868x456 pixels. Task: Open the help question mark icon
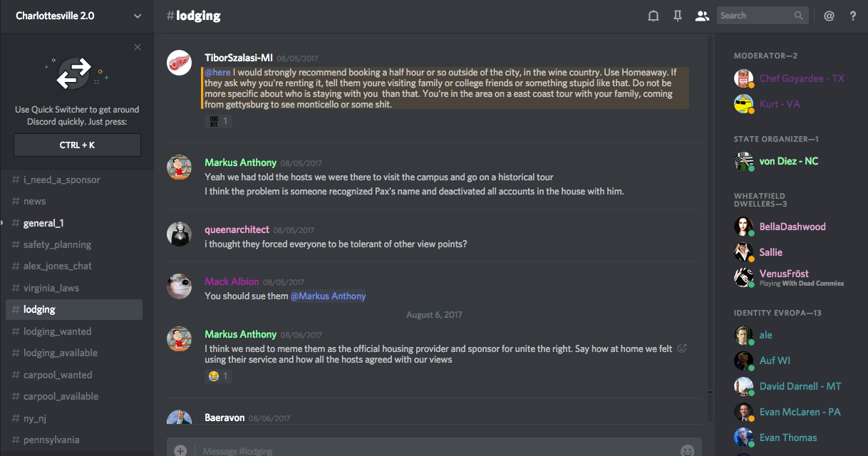pos(853,16)
